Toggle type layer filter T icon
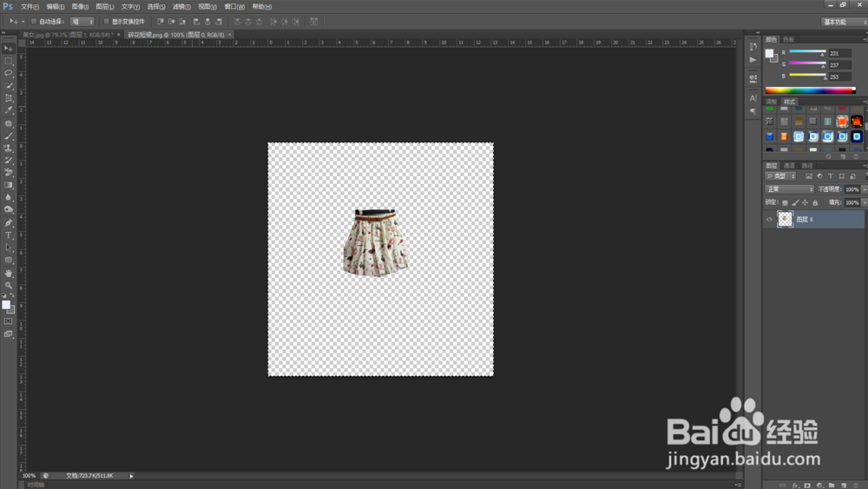868x489 pixels. (831, 176)
